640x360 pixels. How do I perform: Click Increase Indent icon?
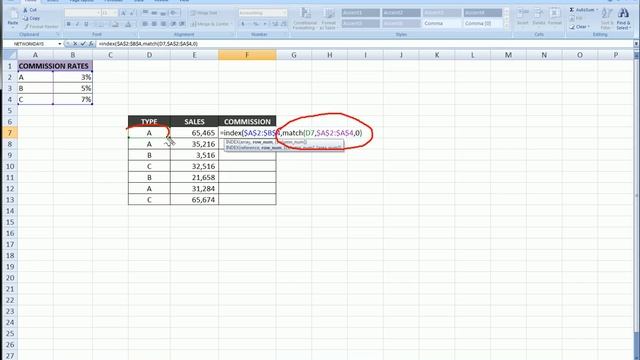pos(182,24)
